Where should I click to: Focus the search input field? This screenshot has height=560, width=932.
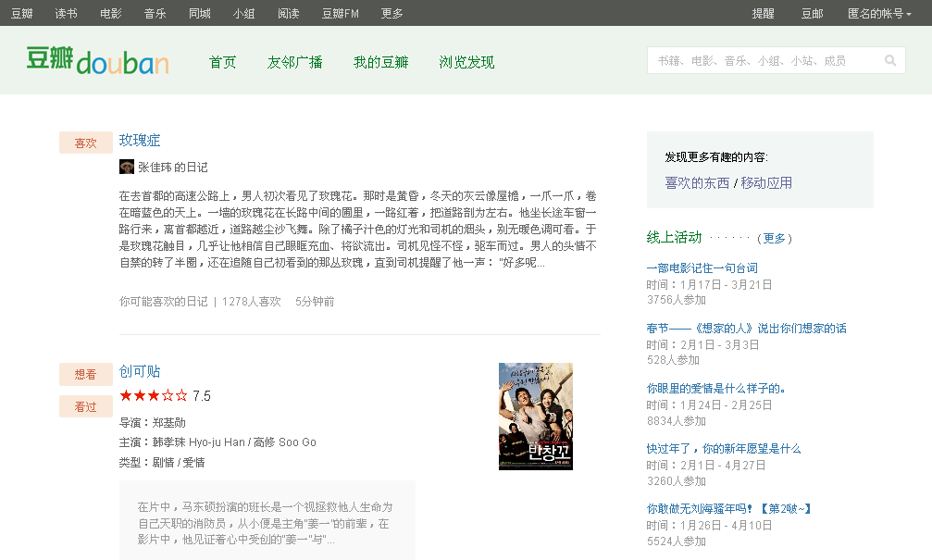tap(764, 61)
